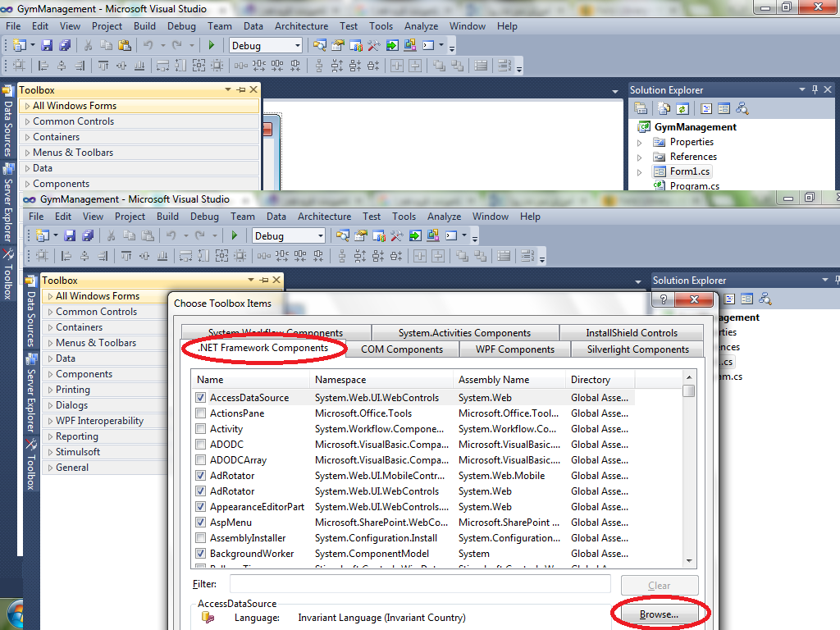Click Align Bottoms icon in lower layout toolbar

coord(162,256)
